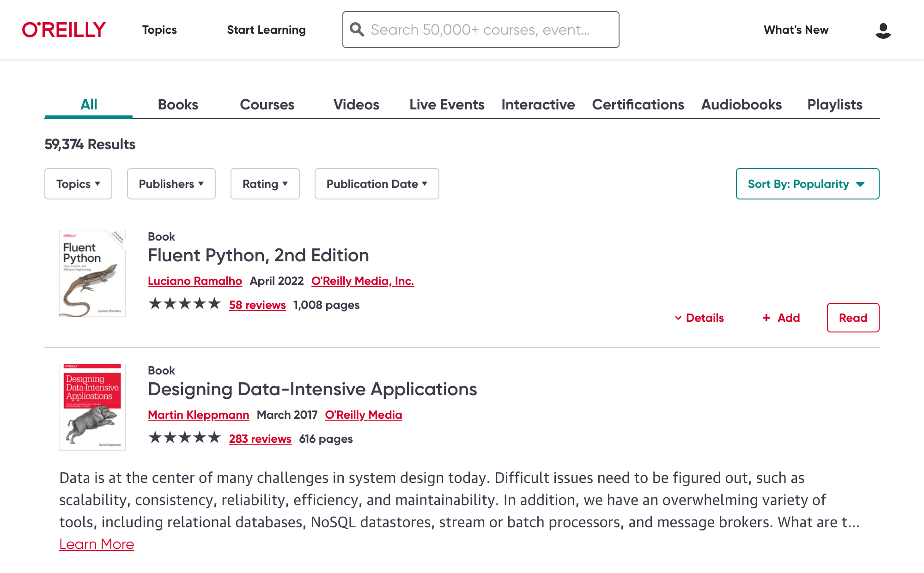Image resolution: width=924 pixels, height=573 pixels.
Task: Click Learn More under the description
Action: pos(97,544)
